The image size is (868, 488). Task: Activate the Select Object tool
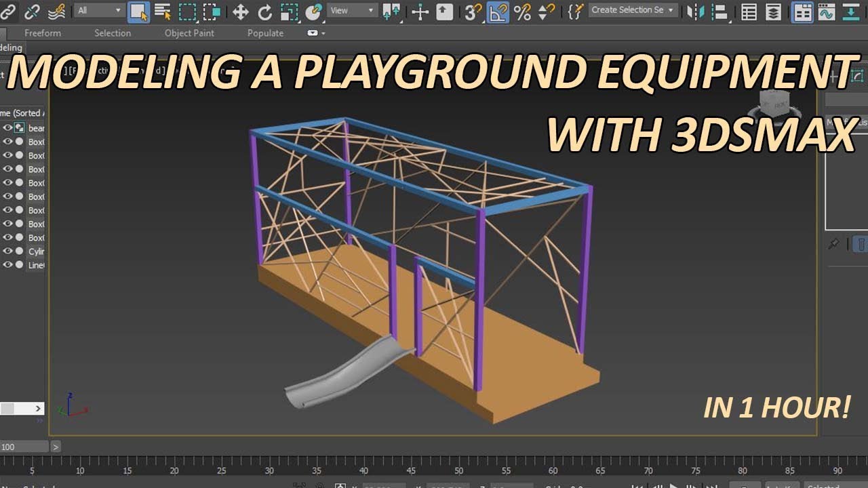[139, 11]
